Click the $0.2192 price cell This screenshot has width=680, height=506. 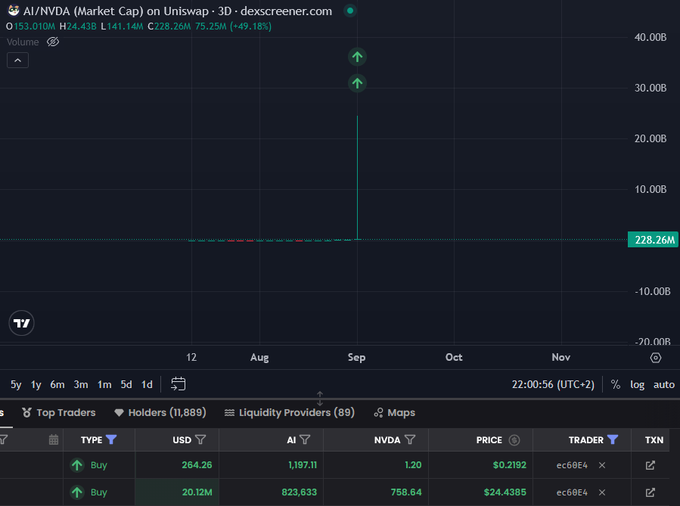coord(510,465)
